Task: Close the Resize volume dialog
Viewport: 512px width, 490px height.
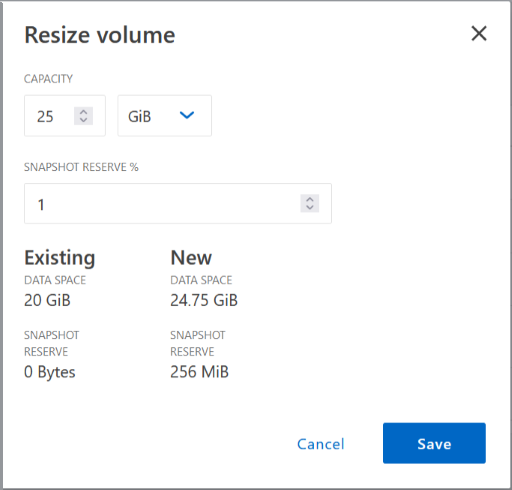Action: 479,33
